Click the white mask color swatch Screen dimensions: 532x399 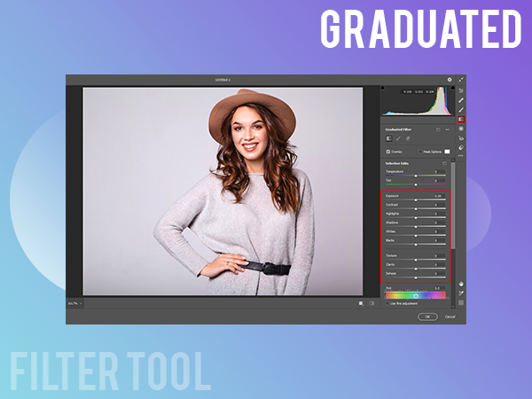pos(447,152)
